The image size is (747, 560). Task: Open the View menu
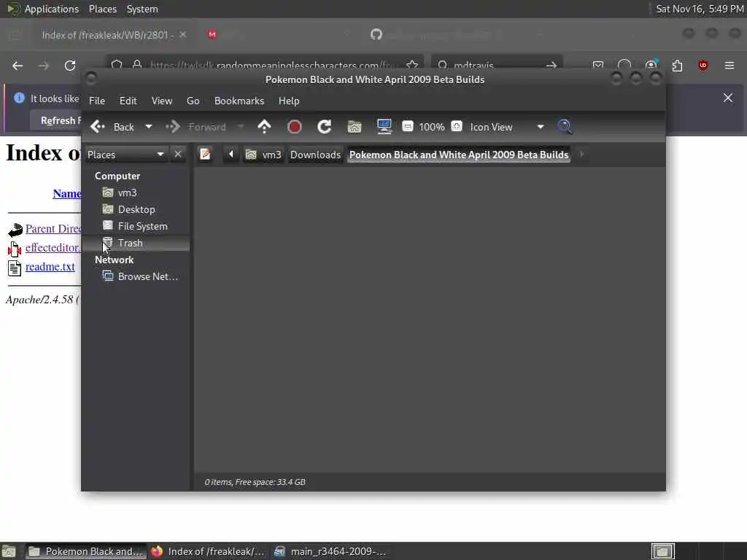[x=161, y=101]
